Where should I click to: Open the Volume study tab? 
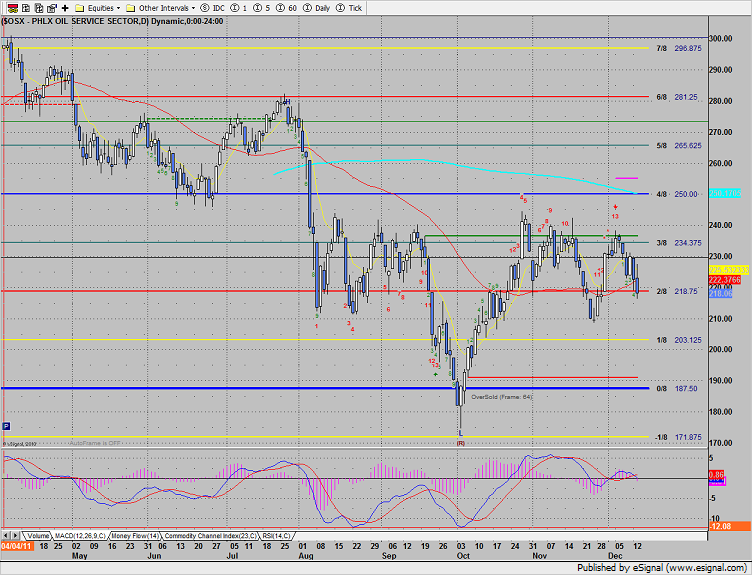37,536
